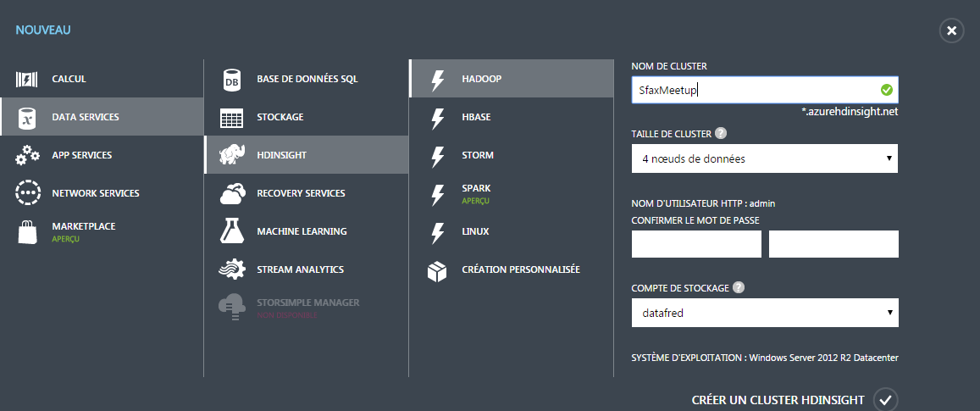Click the create cluster checkmark circle
980x411 pixels.
(x=885, y=400)
